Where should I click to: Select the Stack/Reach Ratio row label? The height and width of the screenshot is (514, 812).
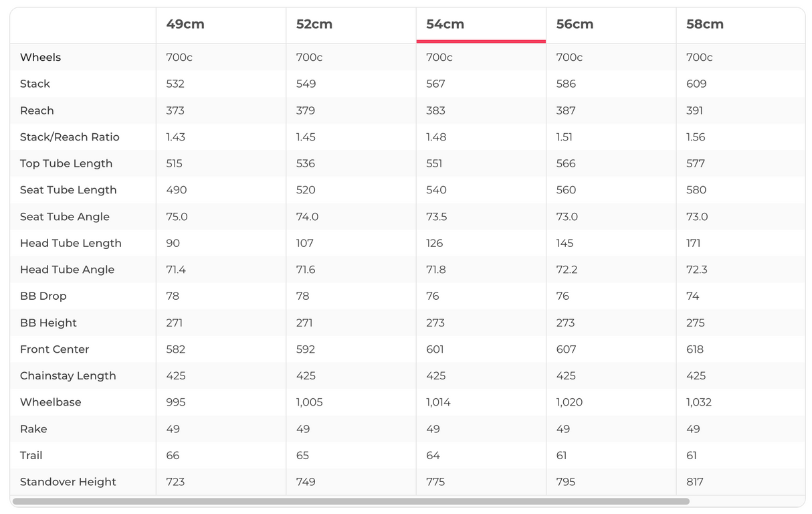[70, 137]
